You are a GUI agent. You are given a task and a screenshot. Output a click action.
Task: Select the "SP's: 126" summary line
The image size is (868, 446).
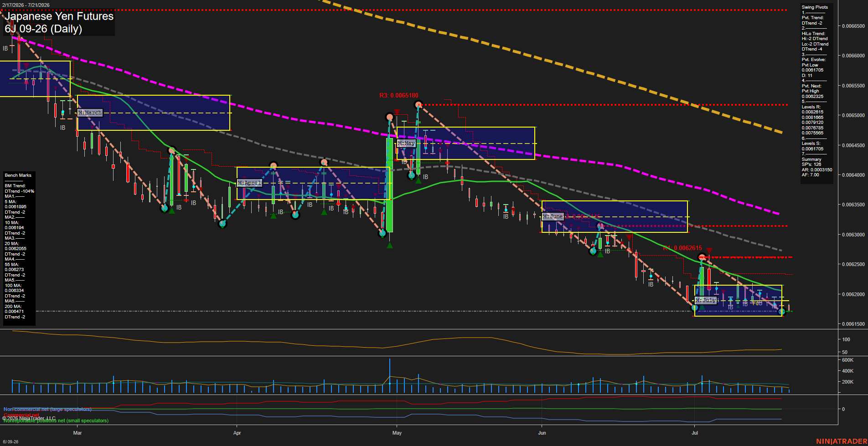point(811,164)
